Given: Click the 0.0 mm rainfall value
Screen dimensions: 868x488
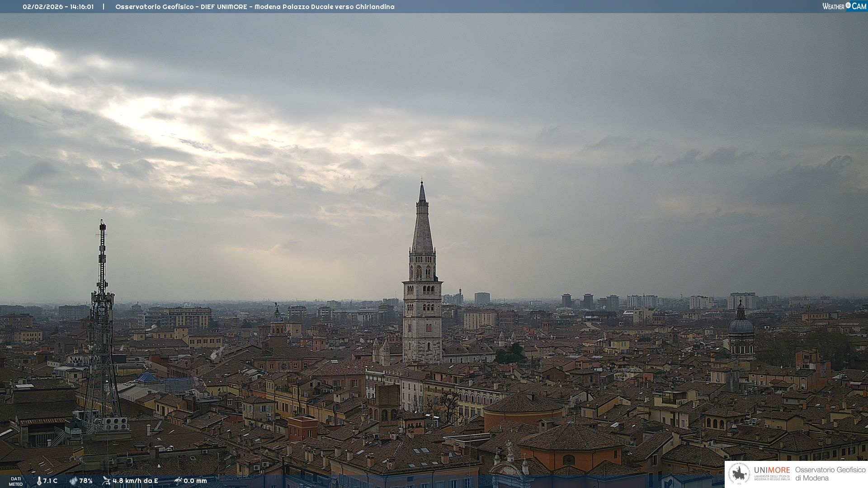Looking at the screenshot, I should (x=195, y=481).
